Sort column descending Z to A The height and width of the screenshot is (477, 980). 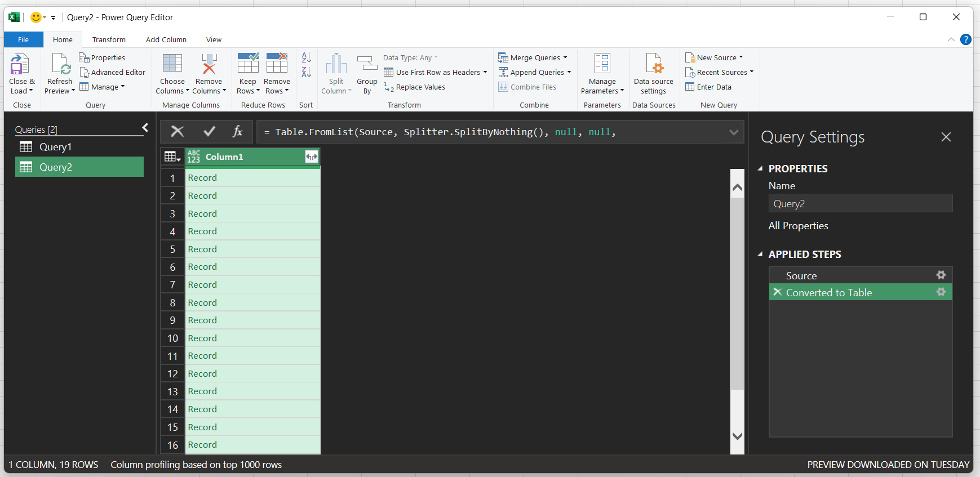click(306, 72)
